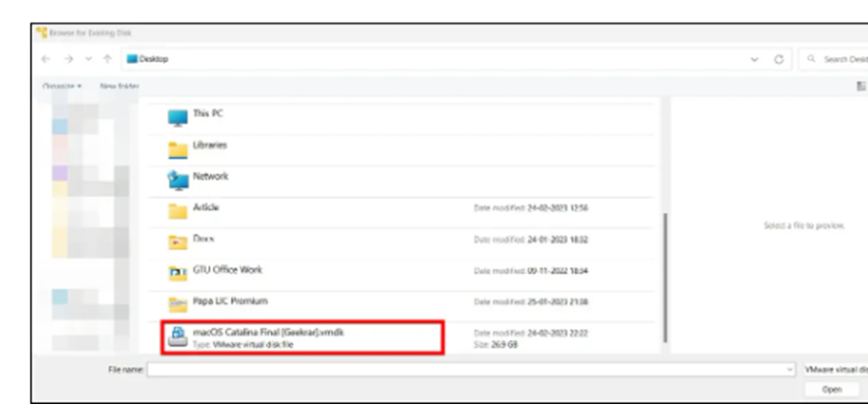This screenshot has width=868, height=404.
Task: Open the Libraries folder icon
Action: click(x=178, y=149)
